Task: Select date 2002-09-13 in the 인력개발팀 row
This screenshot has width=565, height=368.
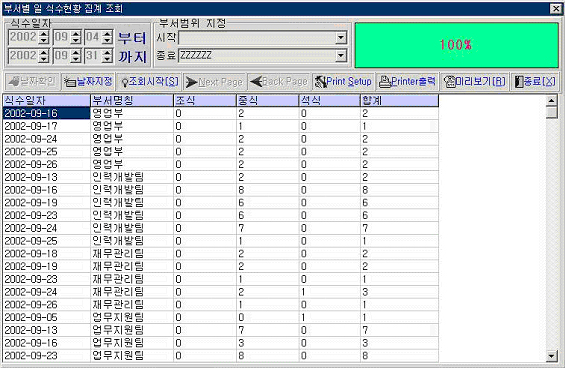Action: tap(46, 177)
